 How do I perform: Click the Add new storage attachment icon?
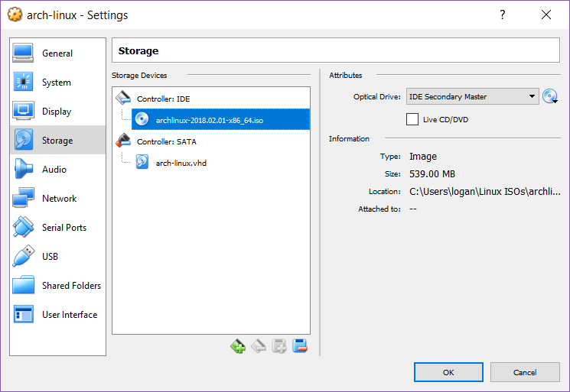[279, 346]
